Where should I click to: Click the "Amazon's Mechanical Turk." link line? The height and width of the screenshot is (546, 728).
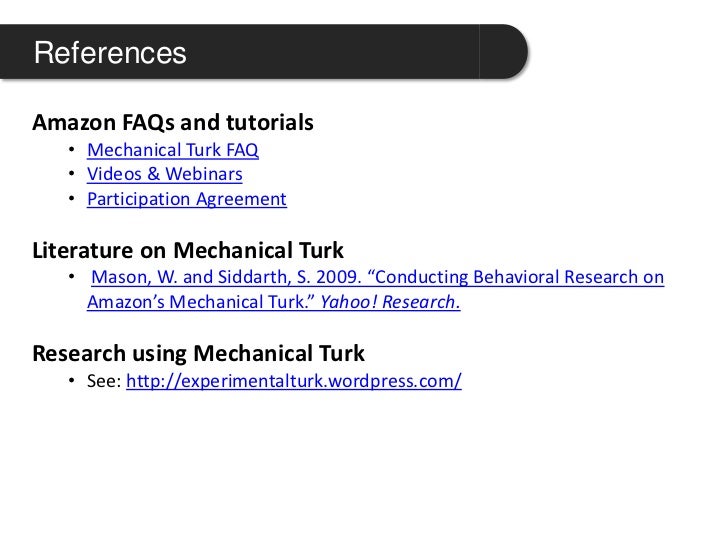point(201,302)
